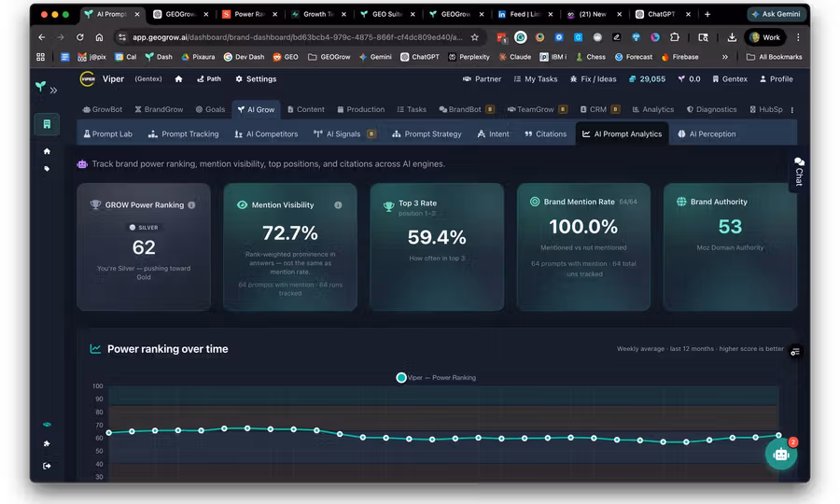Image resolution: width=840 pixels, height=504 pixels.
Task: Expand the bookmarks overflow chevron
Action: (725, 57)
